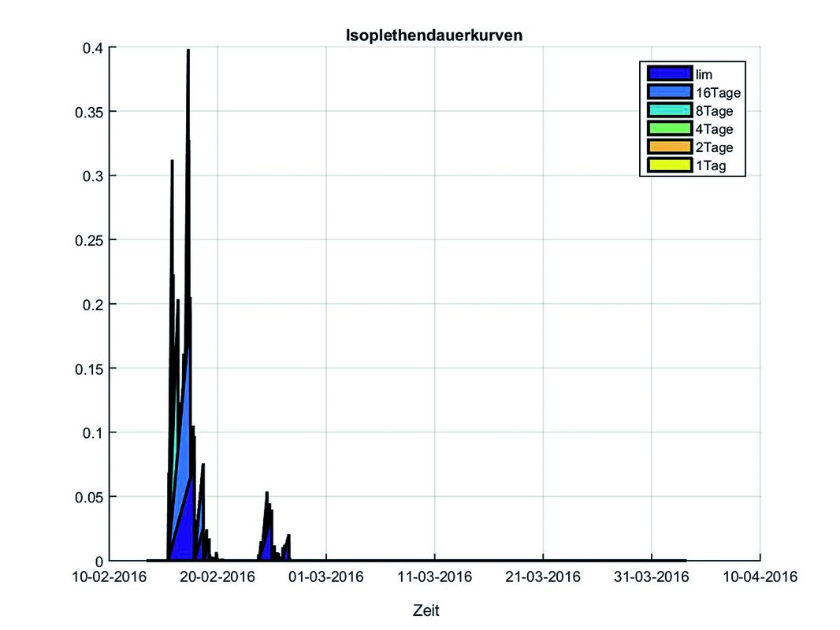Click the 0.2 y-axis tick label
This screenshot has height=630, width=840.
93,304
